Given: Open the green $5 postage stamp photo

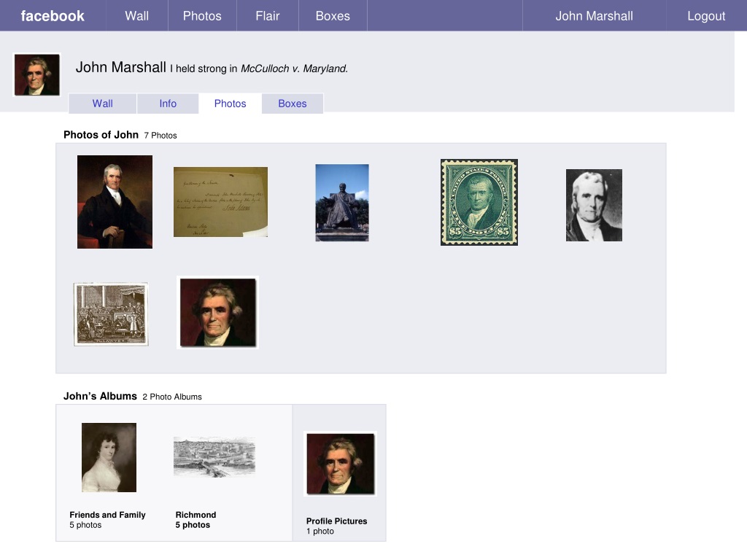Looking at the screenshot, I should pos(479,203).
